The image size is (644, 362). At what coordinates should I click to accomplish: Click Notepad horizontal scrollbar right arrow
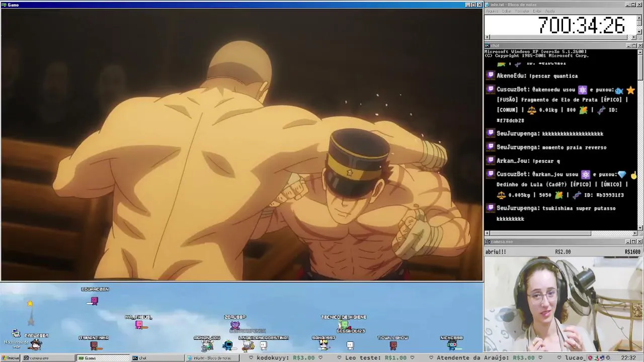point(634,37)
